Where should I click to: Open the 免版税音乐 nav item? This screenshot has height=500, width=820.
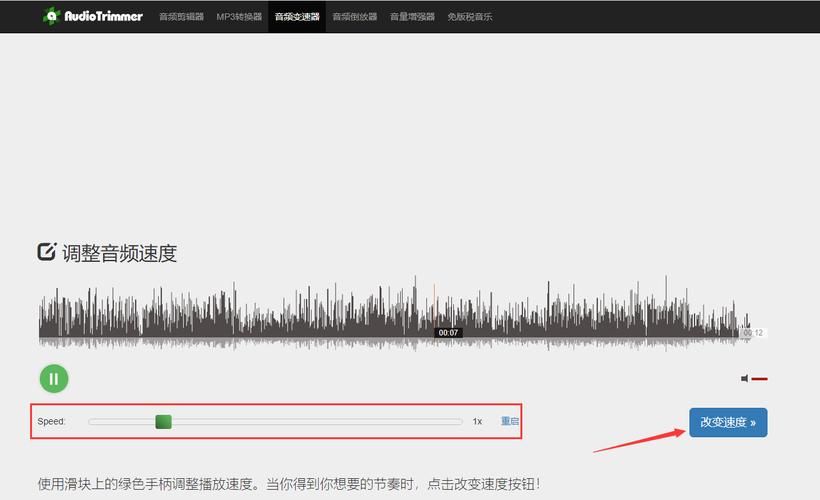click(x=470, y=17)
